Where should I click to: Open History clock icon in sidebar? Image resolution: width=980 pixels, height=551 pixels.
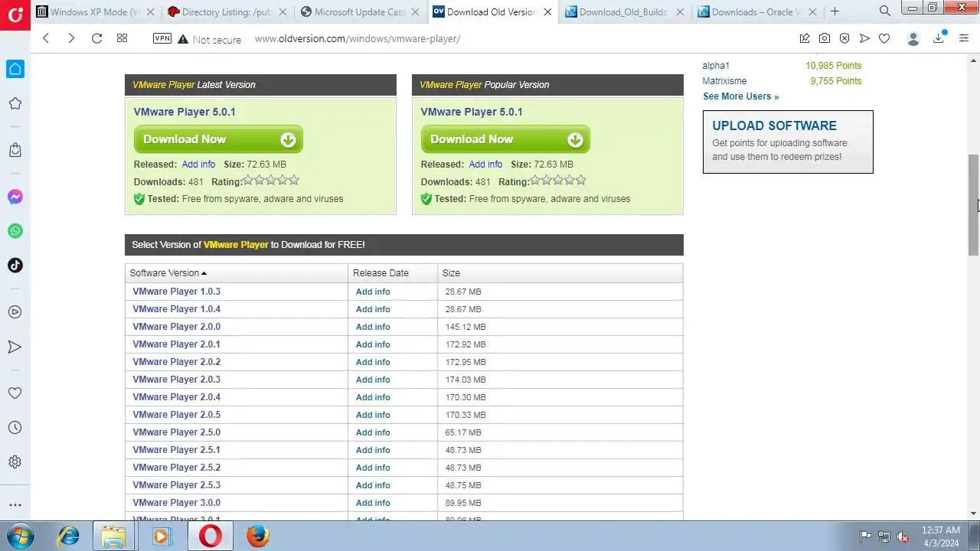point(15,428)
